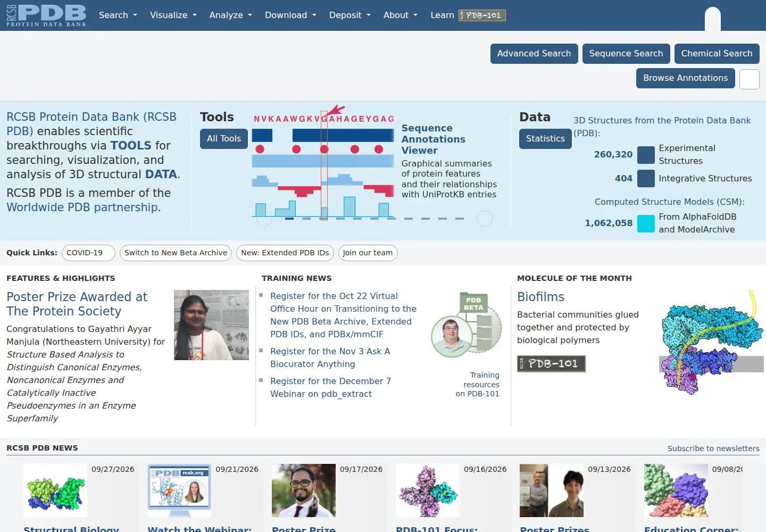Screen dimensions: 766x532
Task: Click the RCSB PDB logo
Action: point(46,15)
